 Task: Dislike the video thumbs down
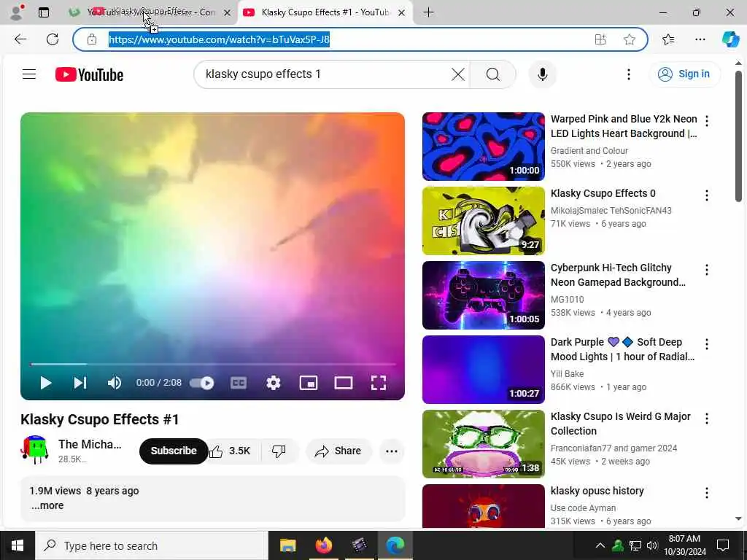coord(279,451)
